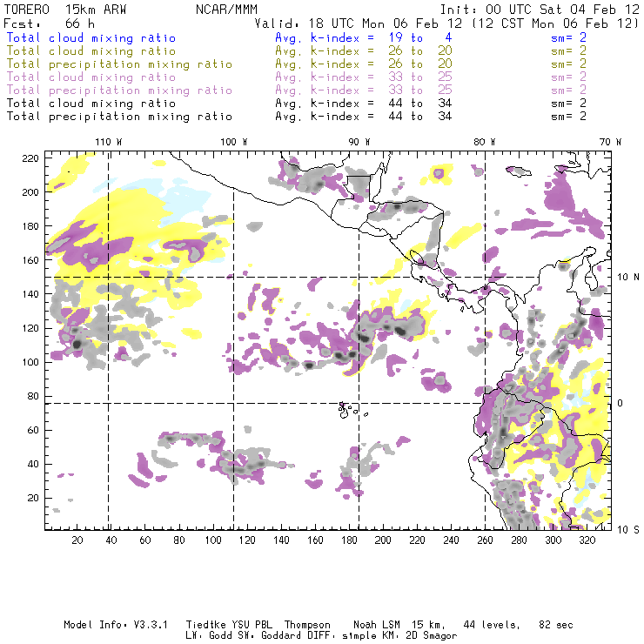Click the olive Total precipitation mixing ratio legend line
644x644 pixels.
pyautogui.click(x=119, y=64)
